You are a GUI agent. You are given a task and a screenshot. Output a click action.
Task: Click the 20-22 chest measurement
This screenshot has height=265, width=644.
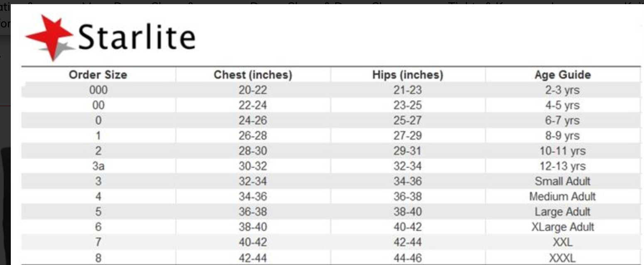click(253, 90)
